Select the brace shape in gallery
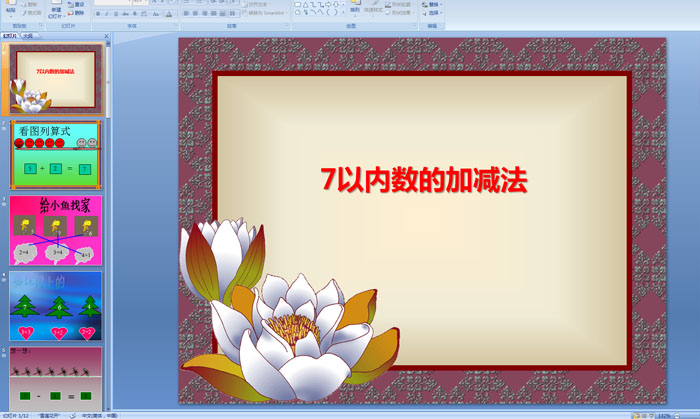700x419 pixels. point(328,12)
